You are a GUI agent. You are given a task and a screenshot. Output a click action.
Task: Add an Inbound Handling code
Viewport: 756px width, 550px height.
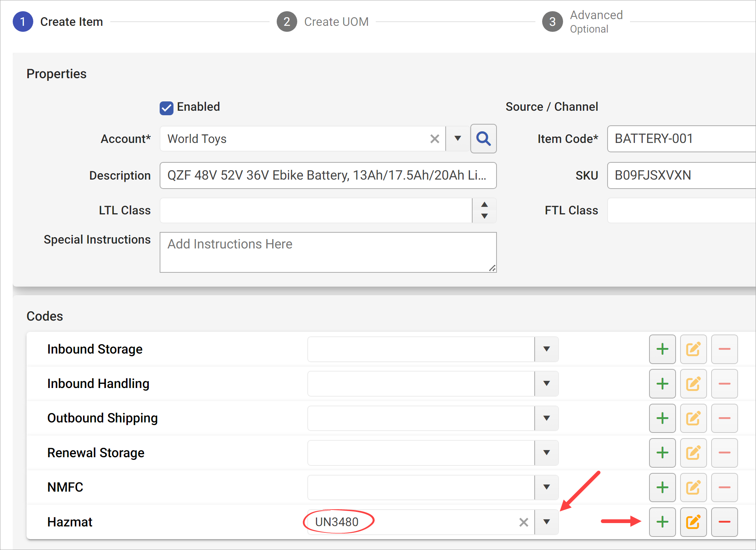(662, 383)
